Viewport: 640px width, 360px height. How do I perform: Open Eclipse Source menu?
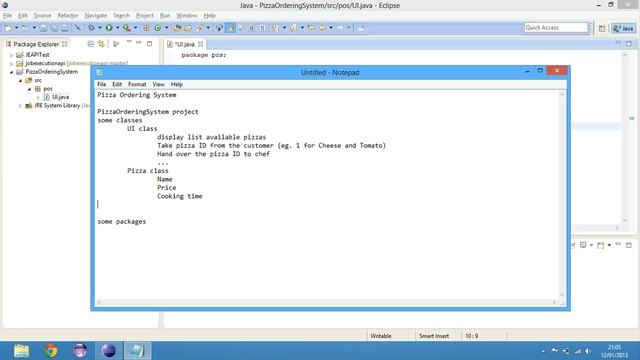pyautogui.click(x=42, y=16)
